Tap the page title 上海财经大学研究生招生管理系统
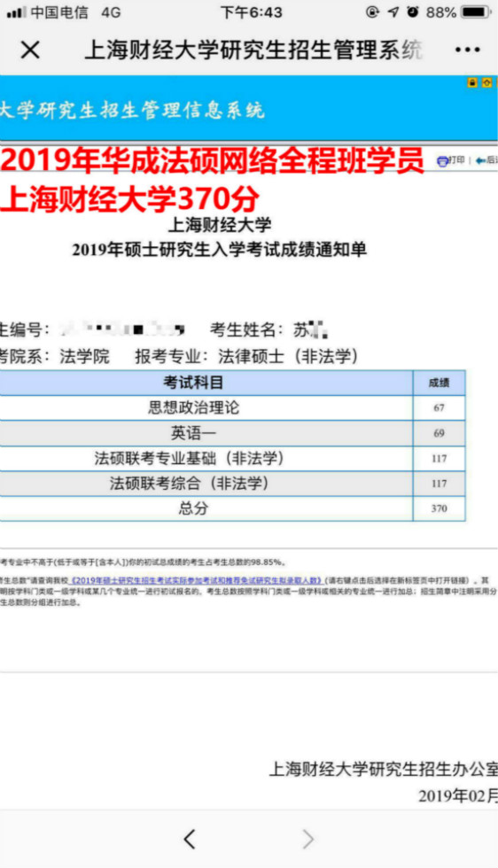 point(253,50)
